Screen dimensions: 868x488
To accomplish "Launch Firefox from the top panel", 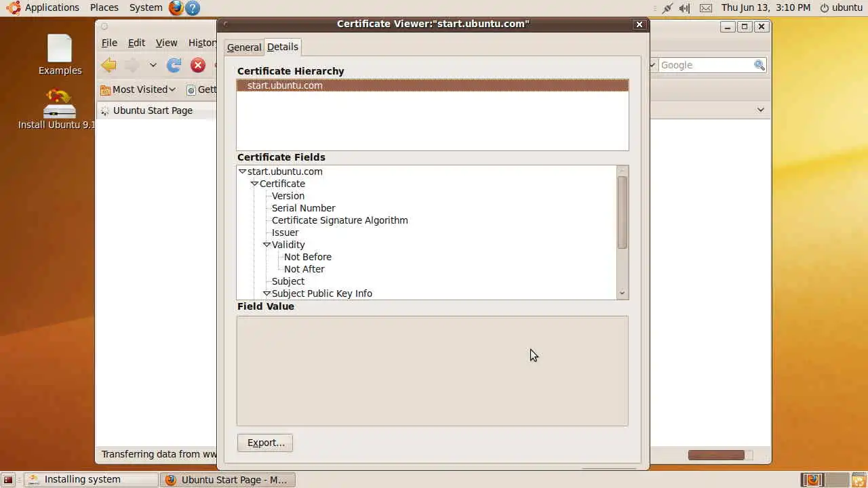I will (x=176, y=7).
